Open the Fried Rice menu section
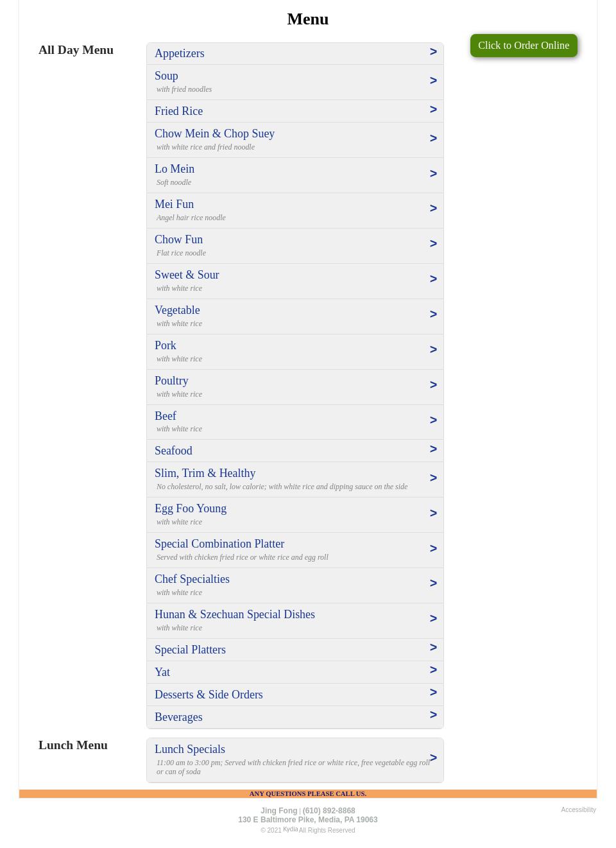Viewport: 616px width, 848px height. point(178,111)
